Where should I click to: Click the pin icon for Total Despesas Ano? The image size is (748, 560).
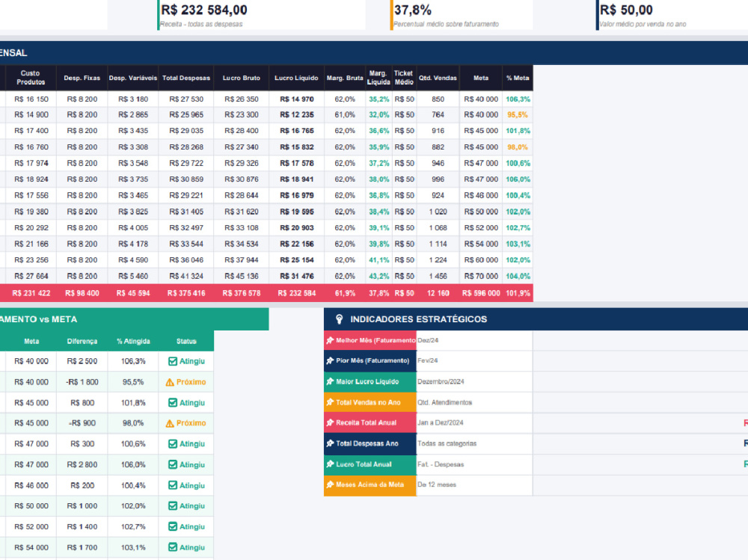(330, 443)
